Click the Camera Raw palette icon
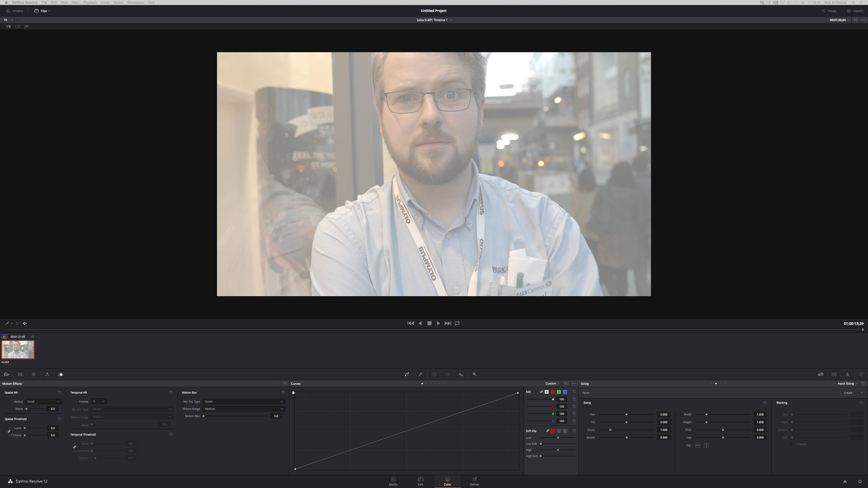 (6, 374)
